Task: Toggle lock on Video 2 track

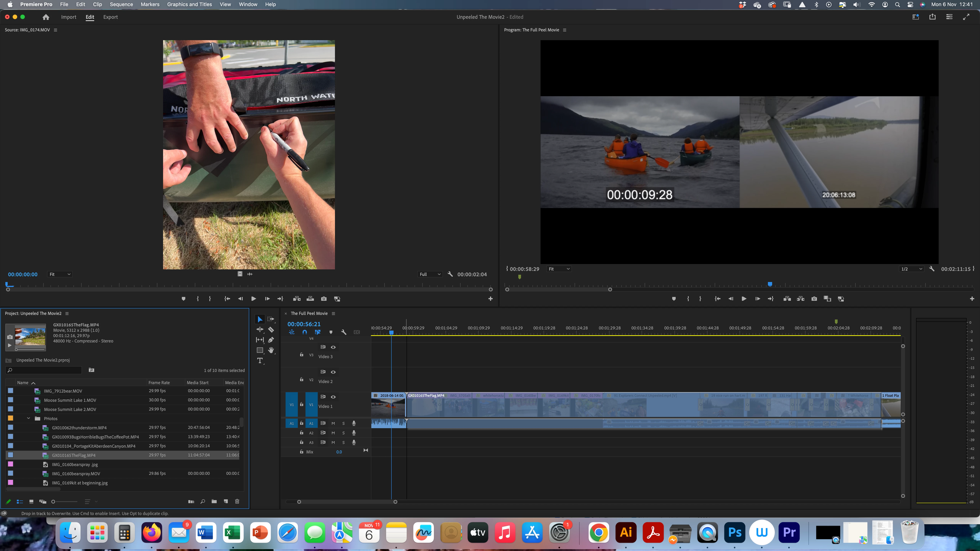Action: point(302,380)
